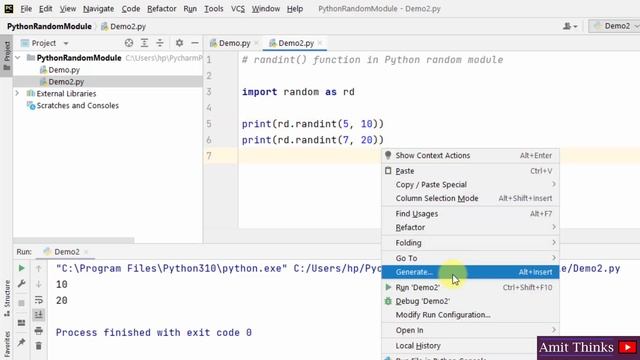Open the Run menu in menu bar
The width and height of the screenshot is (640, 360).
tap(190, 9)
